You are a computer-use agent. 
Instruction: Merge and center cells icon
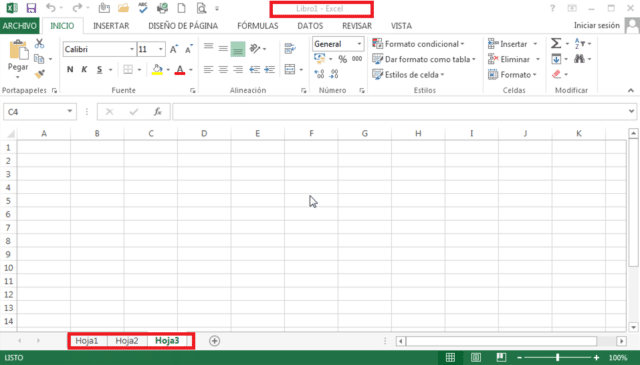click(290, 69)
